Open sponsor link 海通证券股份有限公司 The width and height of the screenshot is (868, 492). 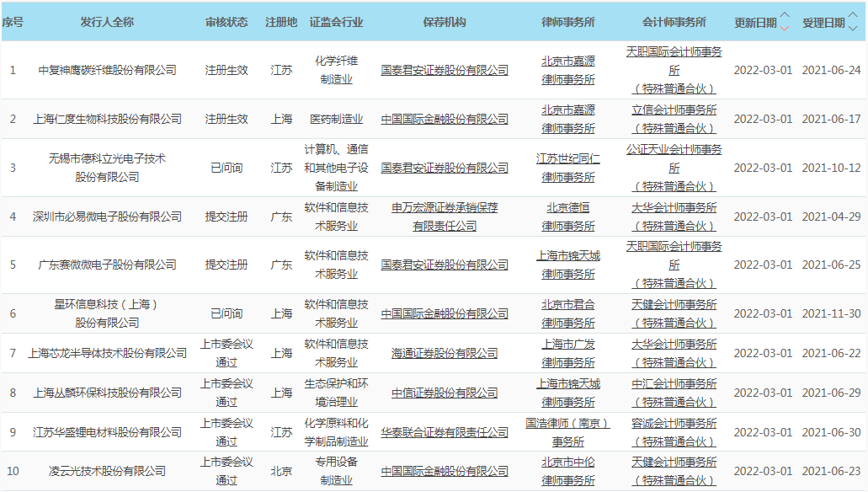click(x=445, y=353)
